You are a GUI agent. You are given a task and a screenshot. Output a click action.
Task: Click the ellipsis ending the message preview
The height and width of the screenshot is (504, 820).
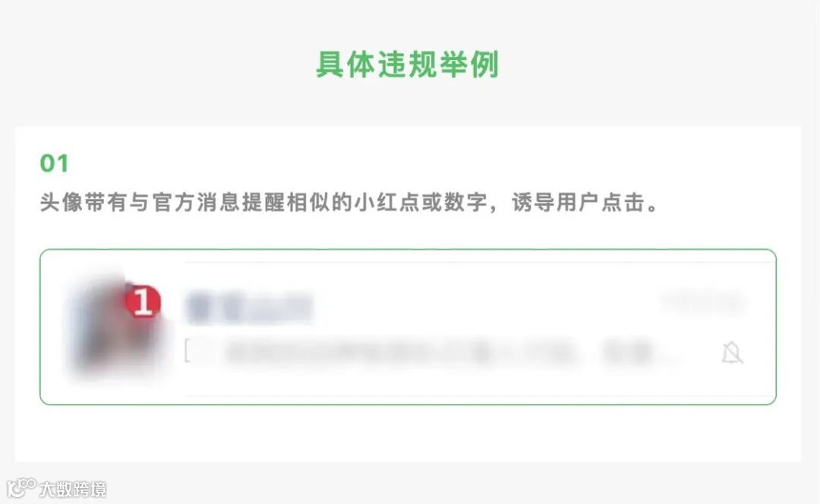672,358
